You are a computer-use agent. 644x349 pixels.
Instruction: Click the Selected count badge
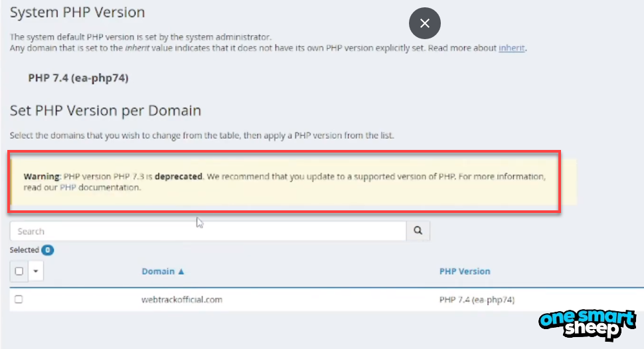pos(48,250)
